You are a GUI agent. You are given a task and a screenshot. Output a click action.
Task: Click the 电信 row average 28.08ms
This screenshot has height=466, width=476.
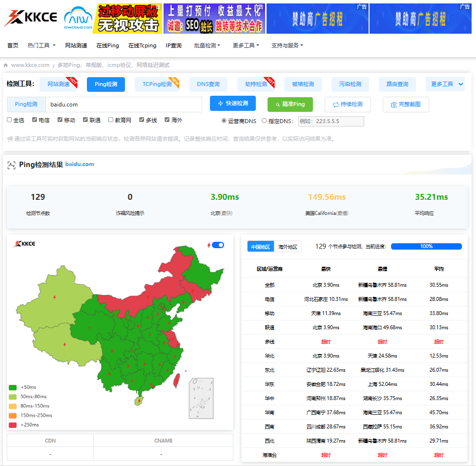point(439,299)
